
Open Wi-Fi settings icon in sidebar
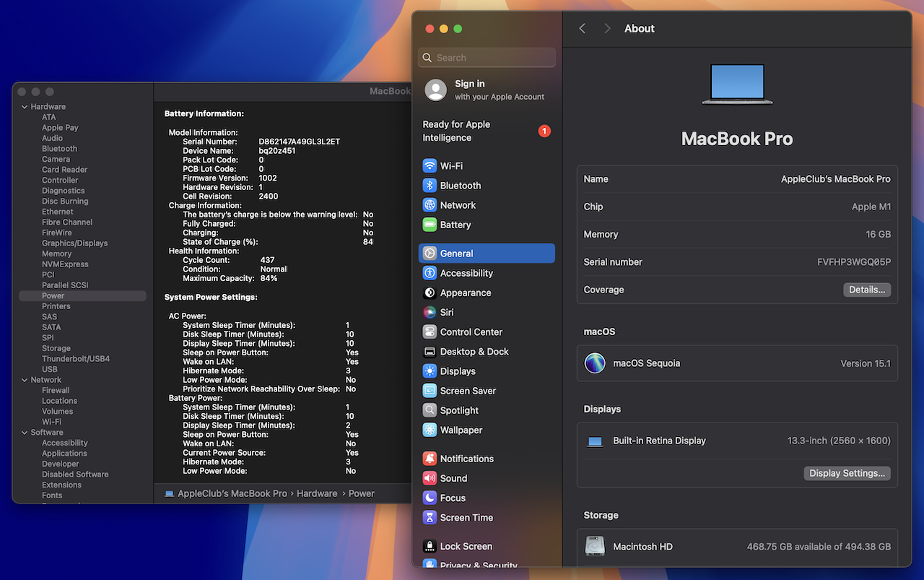click(430, 166)
